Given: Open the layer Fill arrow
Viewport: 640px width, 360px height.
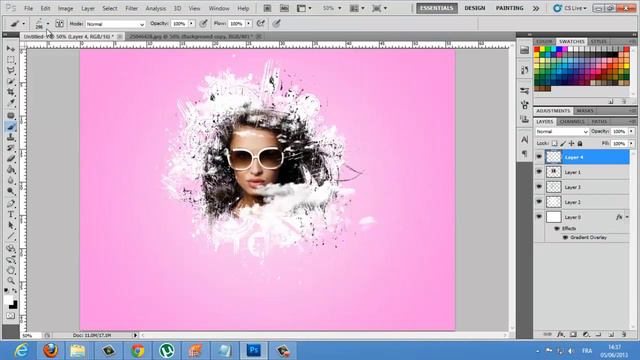Looking at the screenshot, I should (631, 143).
